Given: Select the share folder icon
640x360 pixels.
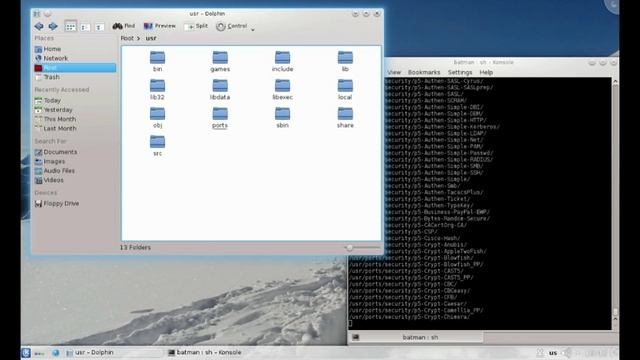Looking at the screenshot, I should pos(345,114).
